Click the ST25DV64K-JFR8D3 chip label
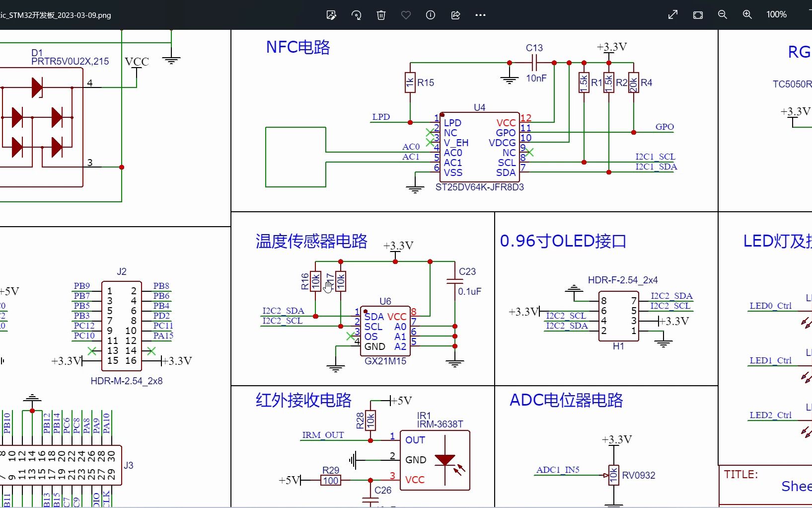The height and width of the screenshot is (508, 812). click(480, 187)
